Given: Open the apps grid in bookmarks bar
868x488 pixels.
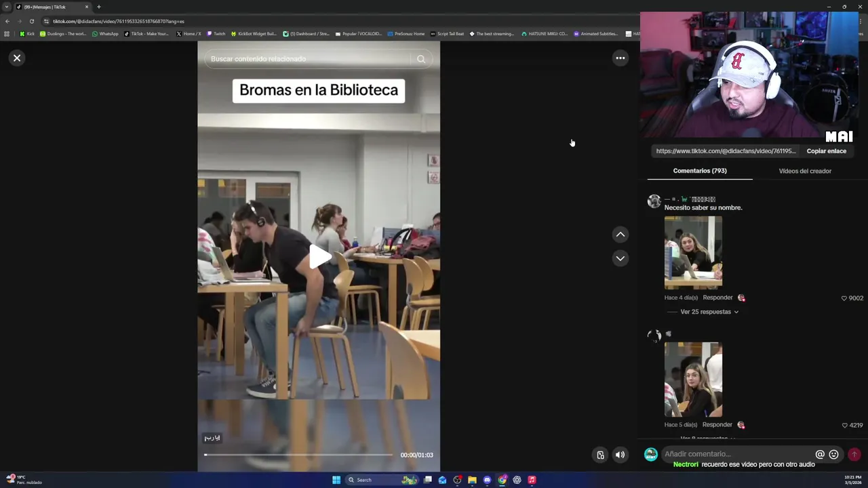Looking at the screenshot, I should click(7, 34).
